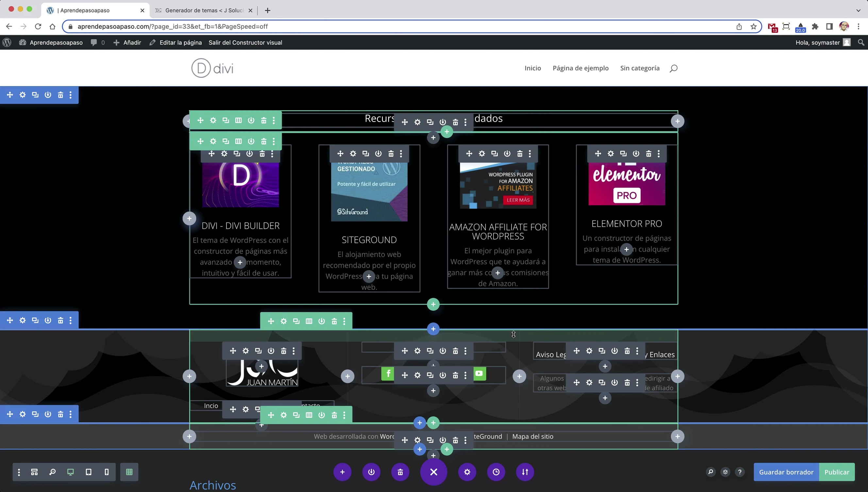This screenshot has width=868, height=492.
Task: Delete the four-column resources row
Action: (264, 141)
